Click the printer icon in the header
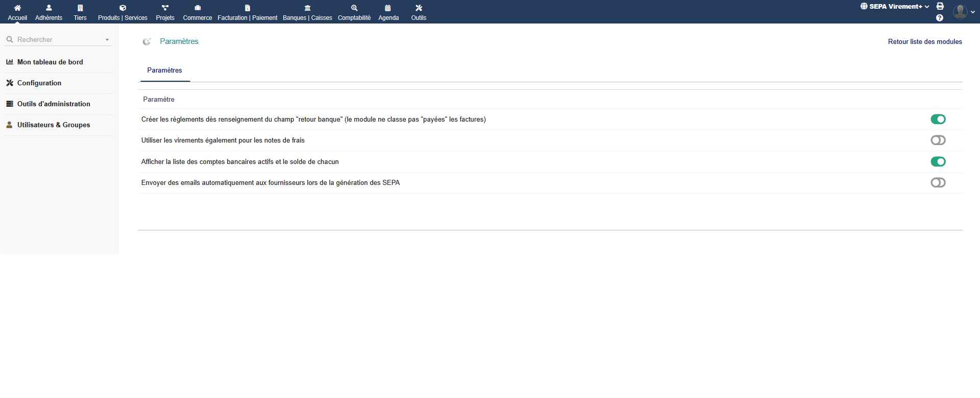The width and height of the screenshot is (980, 398). [x=940, y=6]
